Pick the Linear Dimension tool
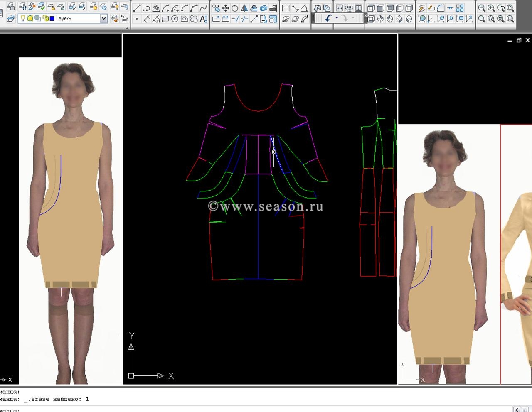This screenshot has width=532, height=412. tap(286, 8)
